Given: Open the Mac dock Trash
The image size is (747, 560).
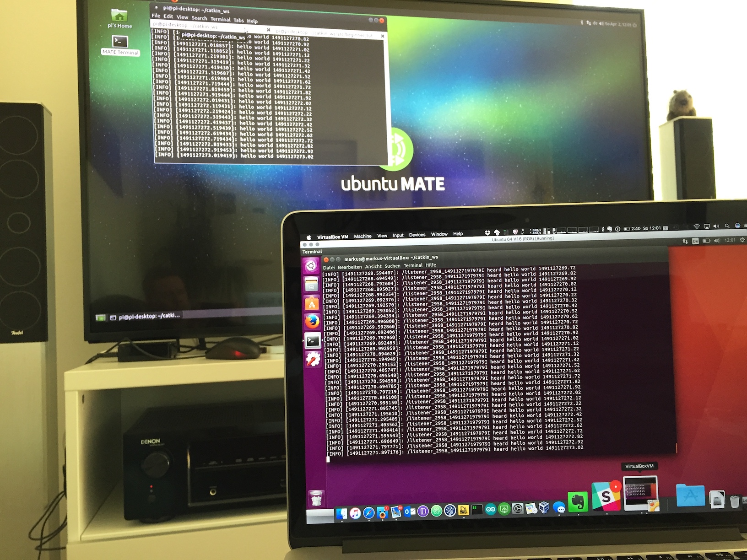Looking at the screenshot, I should click(734, 501).
